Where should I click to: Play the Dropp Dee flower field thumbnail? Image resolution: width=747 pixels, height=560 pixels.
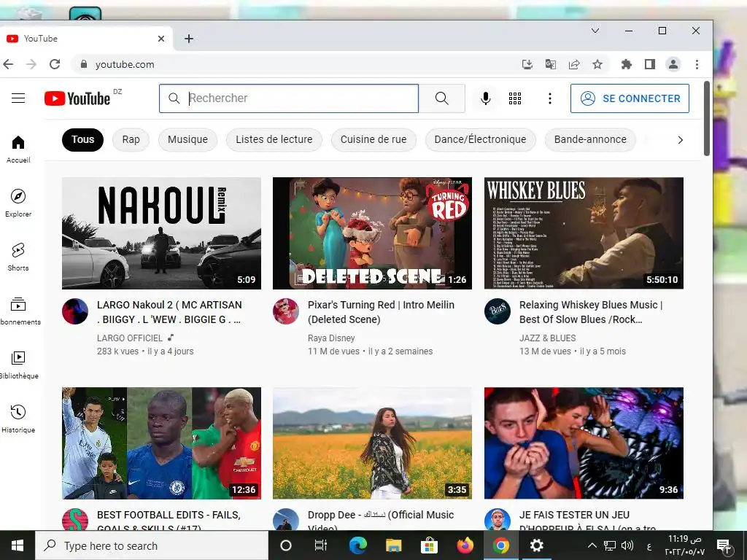(x=372, y=443)
